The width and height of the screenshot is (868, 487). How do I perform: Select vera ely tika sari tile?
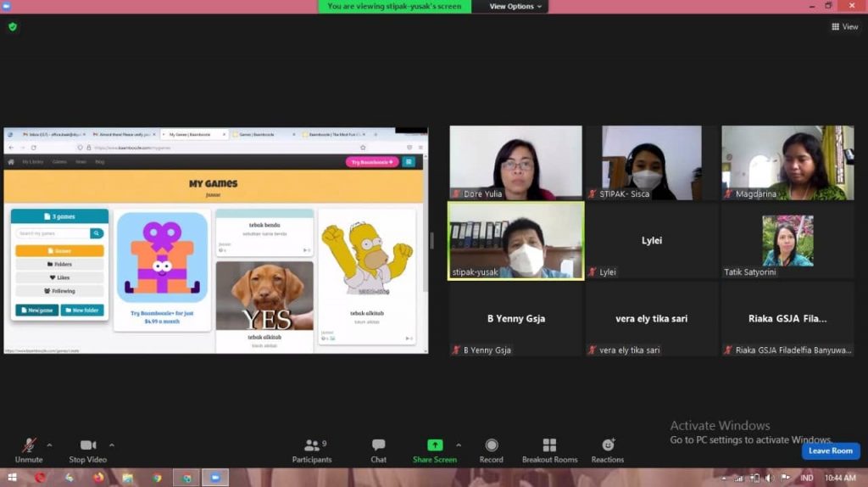[x=652, y=318]
